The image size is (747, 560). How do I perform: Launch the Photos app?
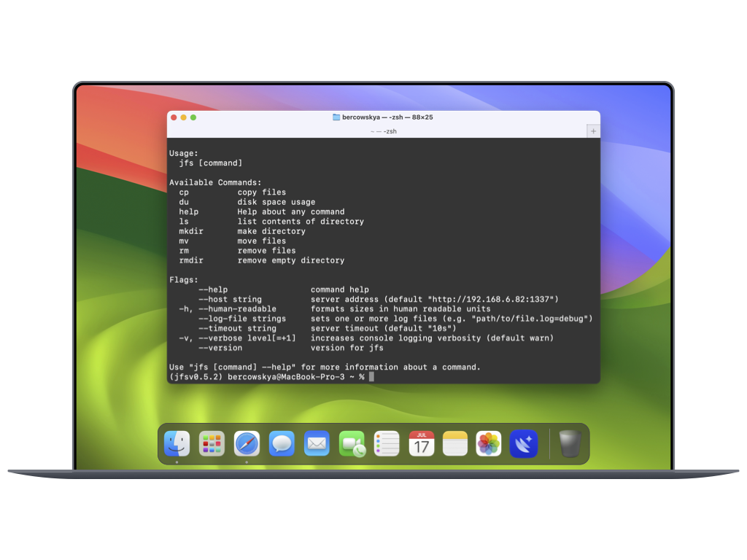(489, 443)
